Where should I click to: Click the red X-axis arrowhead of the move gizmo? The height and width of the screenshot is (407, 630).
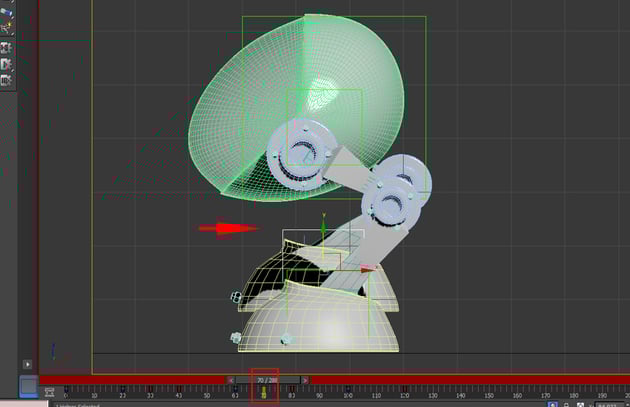(x=368, y=269)
